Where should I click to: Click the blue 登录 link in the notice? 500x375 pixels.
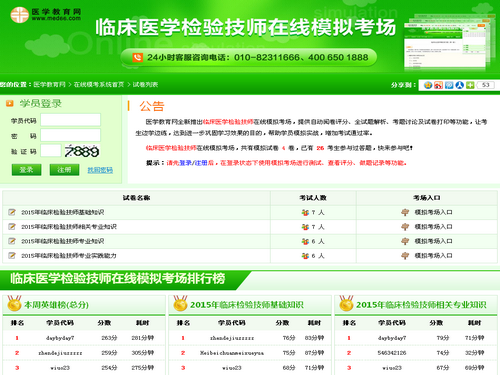tap(185, 163)
